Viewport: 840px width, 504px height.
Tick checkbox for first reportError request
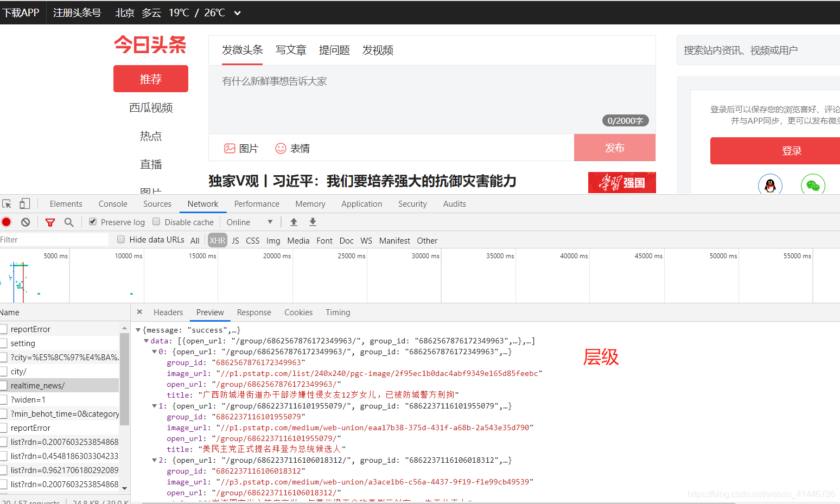3,329
